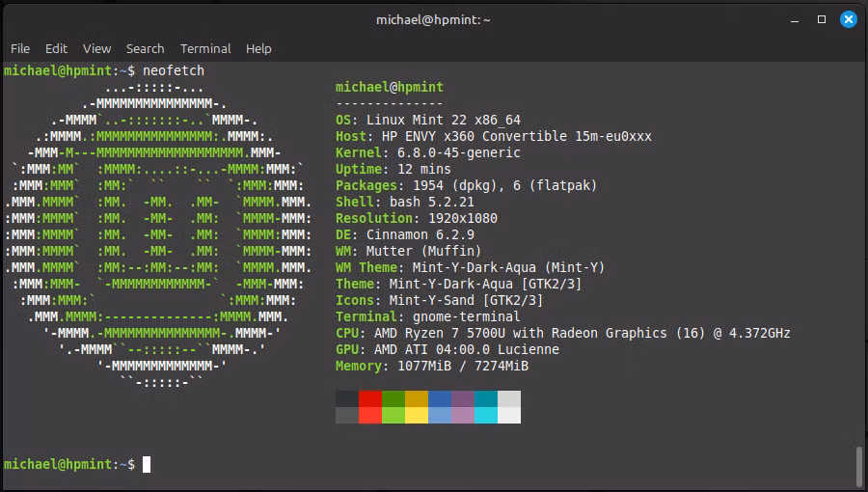Open the Search menu
This screenshot has height=492, width=868.
[145, 48]
